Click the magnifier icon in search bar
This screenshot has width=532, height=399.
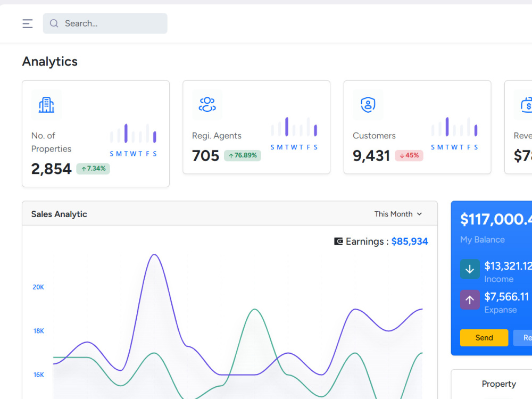pos(54,23)
